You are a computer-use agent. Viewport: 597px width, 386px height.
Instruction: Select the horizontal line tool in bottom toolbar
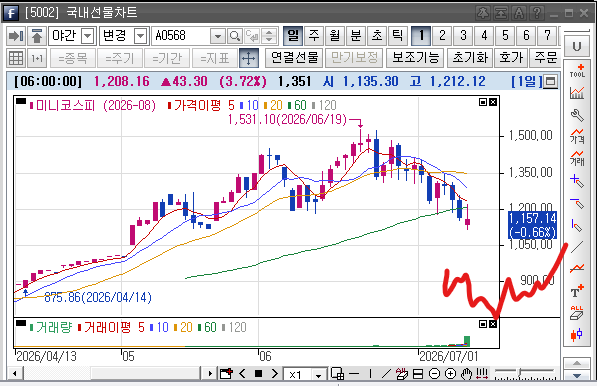point(354,374)
